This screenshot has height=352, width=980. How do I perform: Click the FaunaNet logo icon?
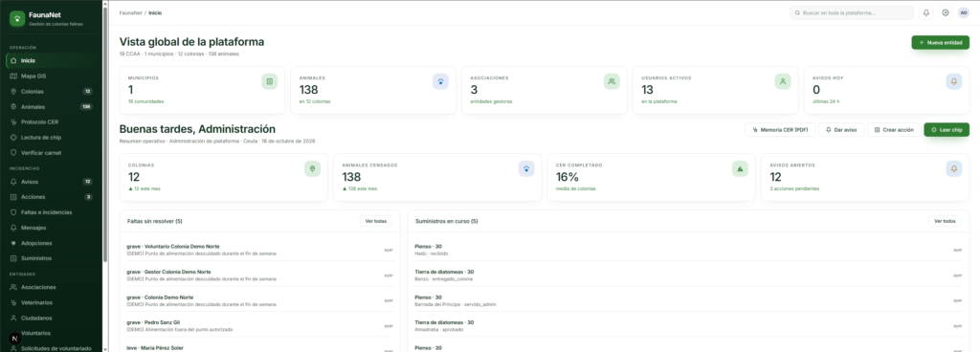click(x=17, y=19)
